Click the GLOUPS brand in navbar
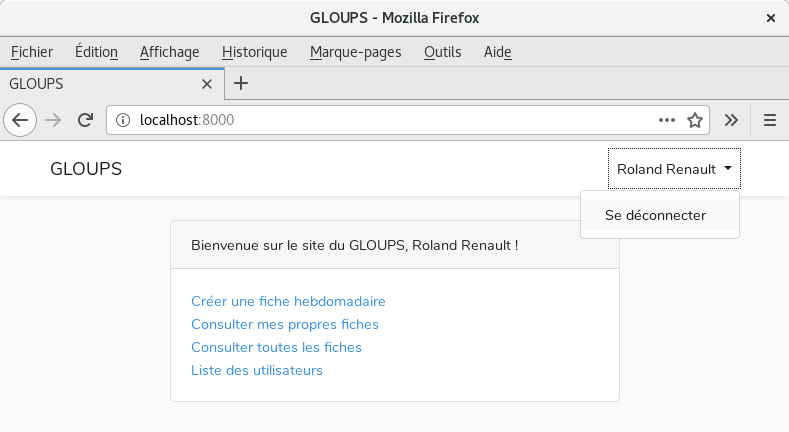The image size is (789, 432). pyautogui.click(x=86, y=169)
